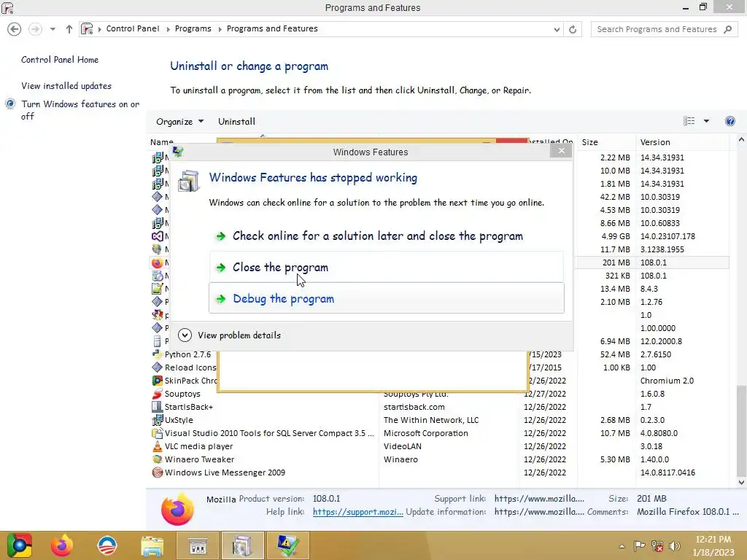Choose Debug the program option

click(387, 298)
